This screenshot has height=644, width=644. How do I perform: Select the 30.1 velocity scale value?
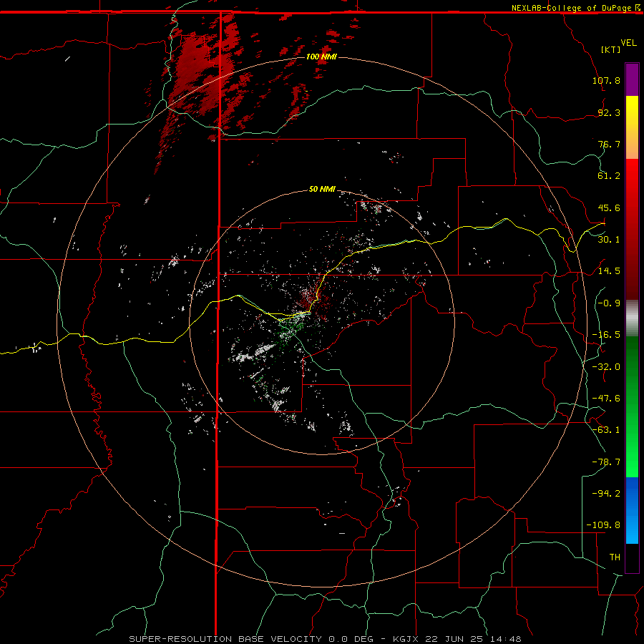pos(609,240)
